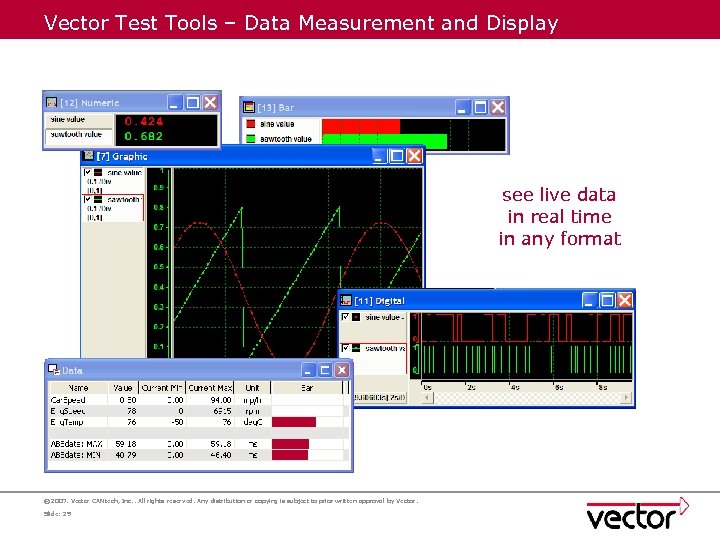Close the Data window
720x540 pixels.
[342, 370]
